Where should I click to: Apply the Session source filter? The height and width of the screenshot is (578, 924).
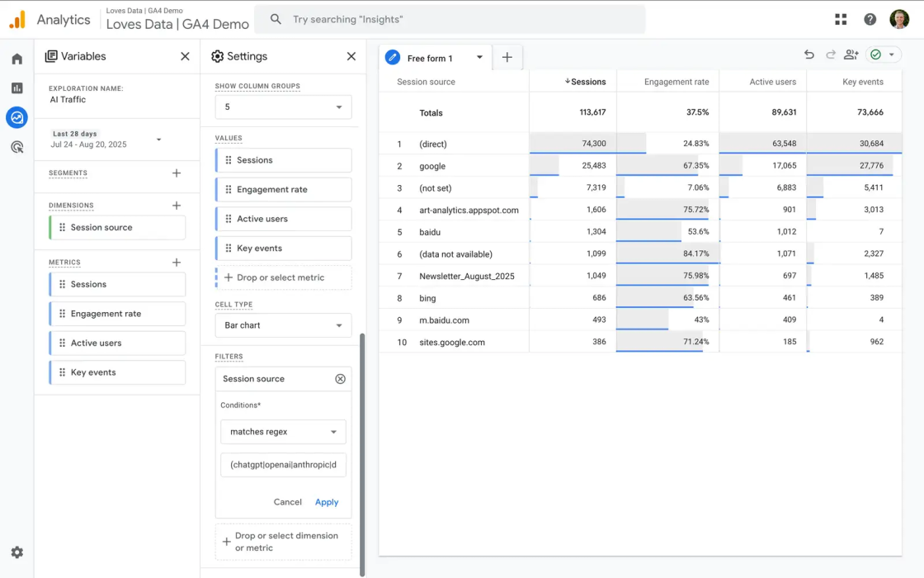tap(327, 501)
